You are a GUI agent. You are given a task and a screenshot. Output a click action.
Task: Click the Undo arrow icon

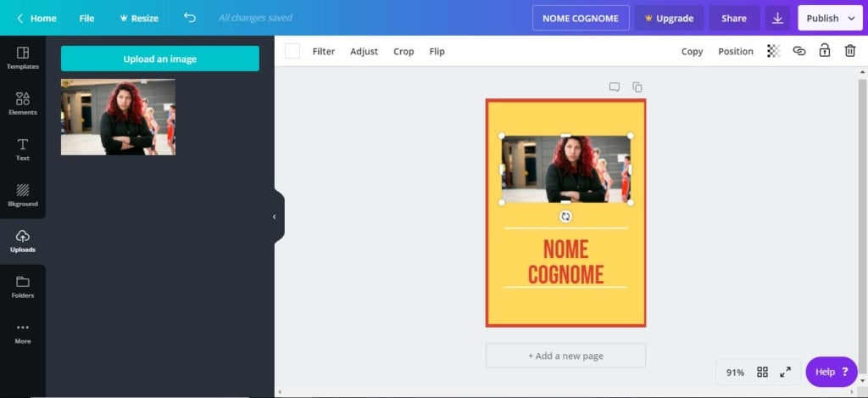(x=190, y=18)
